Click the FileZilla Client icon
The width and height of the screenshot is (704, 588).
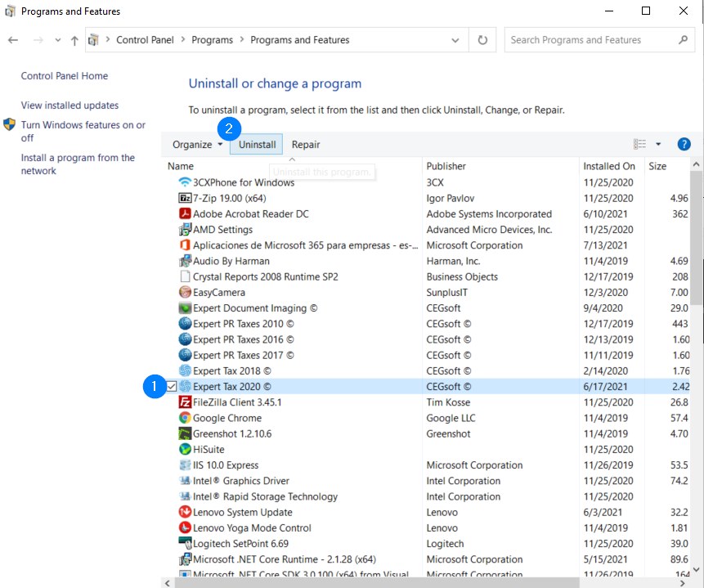[x=185, y=402]
